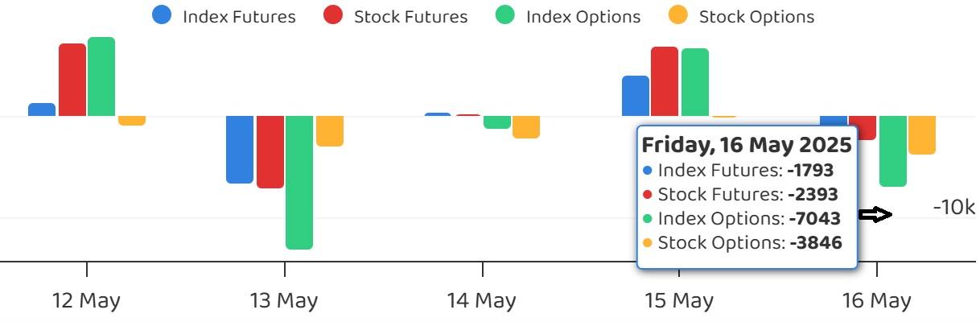
Task: Click the Index Options -7043 tooltip entry
Action: [742, 218]
